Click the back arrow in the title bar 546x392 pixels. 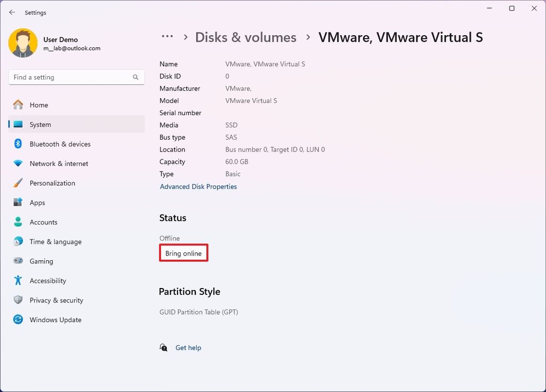tap(12, 12)
